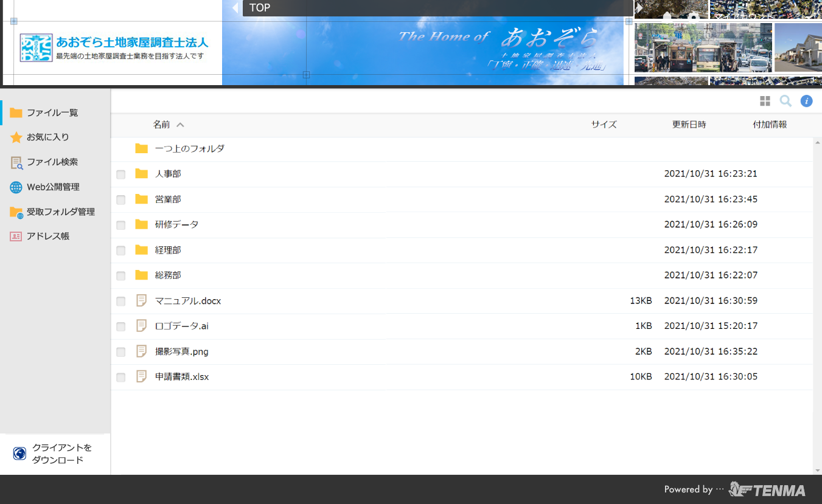Toggle name sort arrow next to 名前
The height and width of the screenshot is (504, 822).
point(180,125)
